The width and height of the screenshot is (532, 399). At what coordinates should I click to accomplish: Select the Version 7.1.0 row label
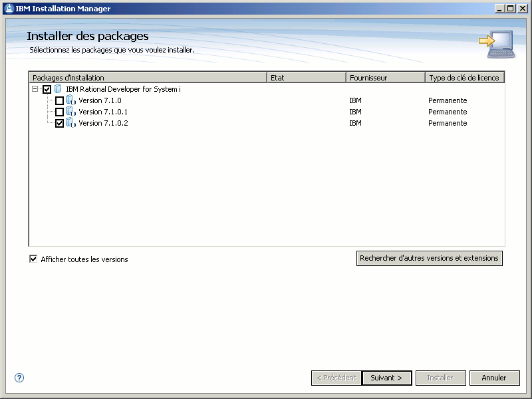click(100, 100)
